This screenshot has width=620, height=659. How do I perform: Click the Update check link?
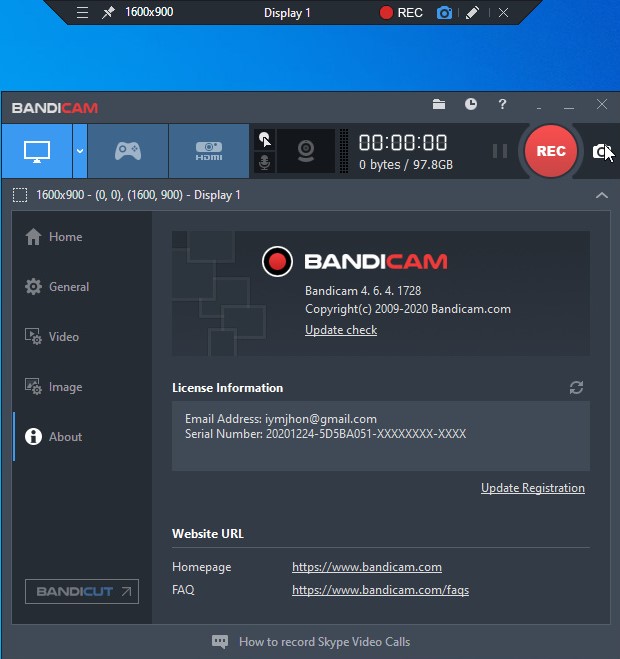(341, 330)
